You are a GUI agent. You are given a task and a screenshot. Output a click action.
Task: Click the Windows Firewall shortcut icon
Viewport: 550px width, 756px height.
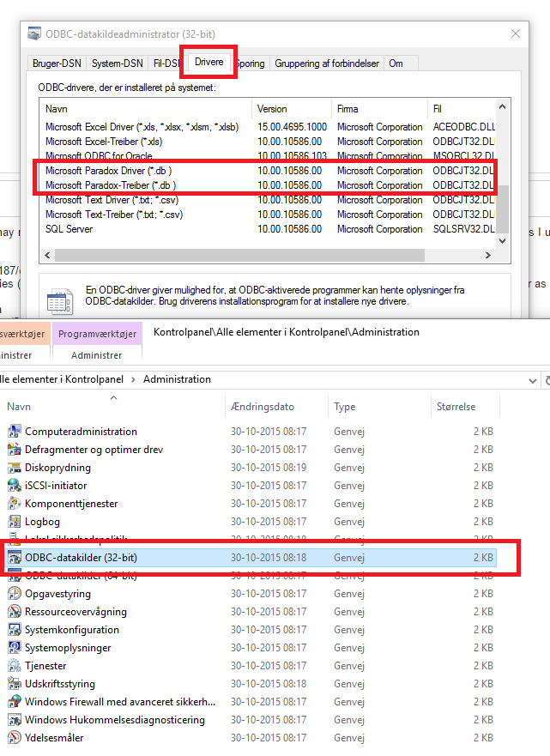pos(14,702)
